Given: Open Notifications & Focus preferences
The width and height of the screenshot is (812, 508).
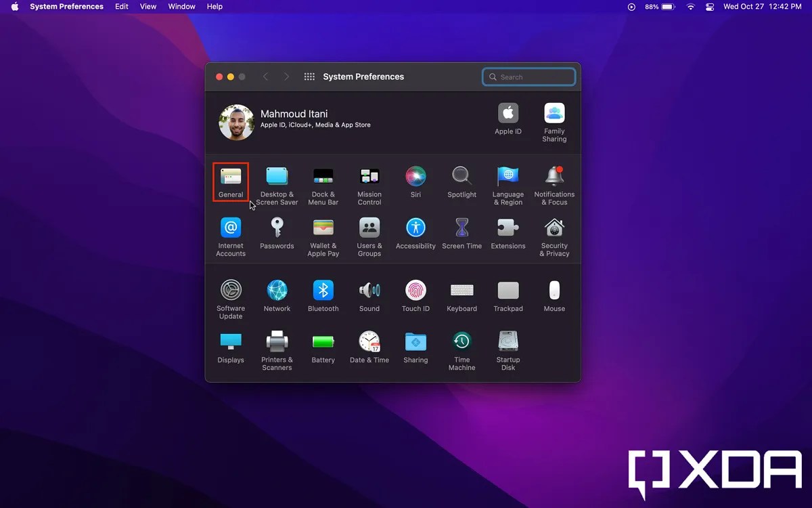Looking at the screenshot, I should (554, 179).
